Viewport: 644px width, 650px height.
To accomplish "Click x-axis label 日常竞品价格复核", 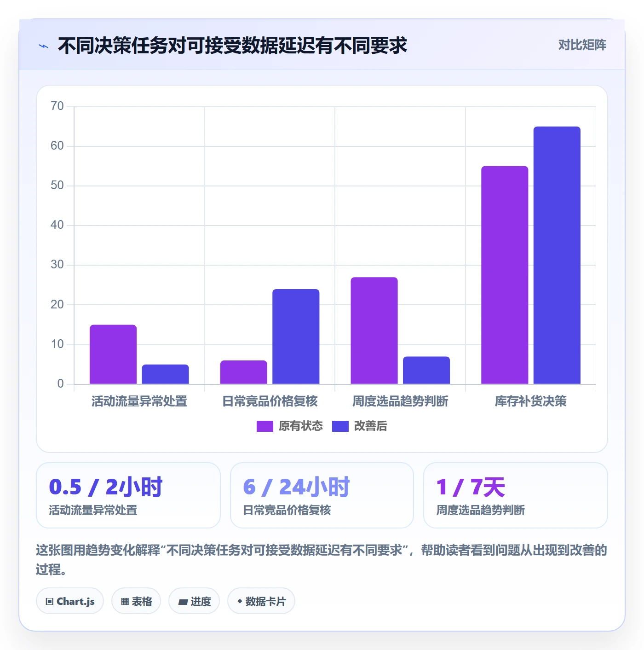I will [x=270, y=401].
